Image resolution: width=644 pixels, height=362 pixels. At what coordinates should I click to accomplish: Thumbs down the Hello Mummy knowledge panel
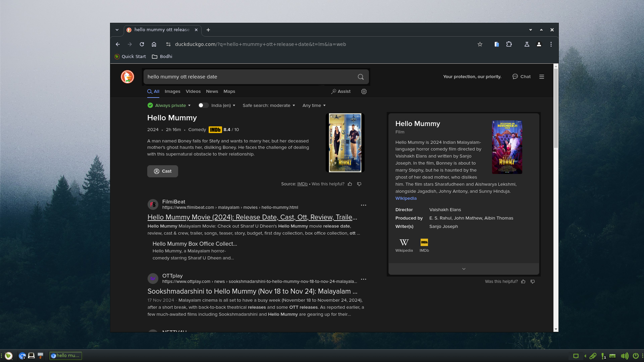(x=533, y=282)
